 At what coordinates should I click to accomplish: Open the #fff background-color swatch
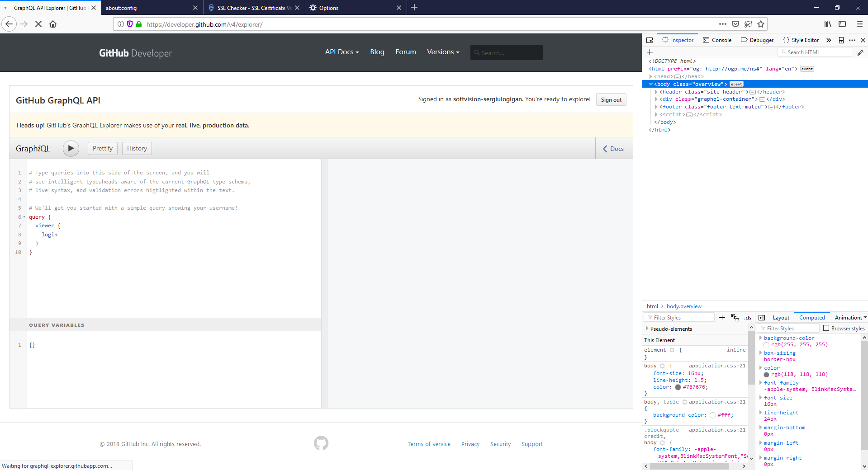(x=712, y=415)
